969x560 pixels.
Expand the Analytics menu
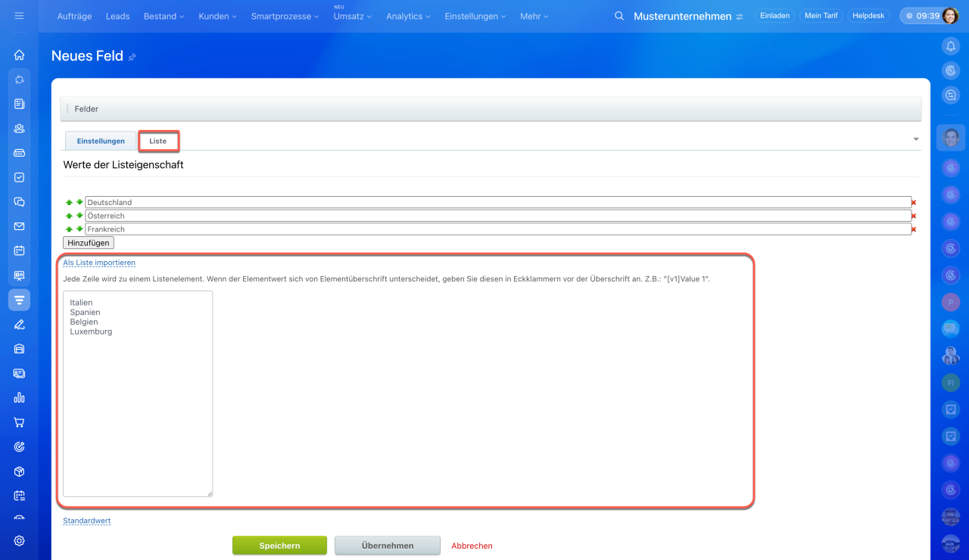tap(408, 16)
